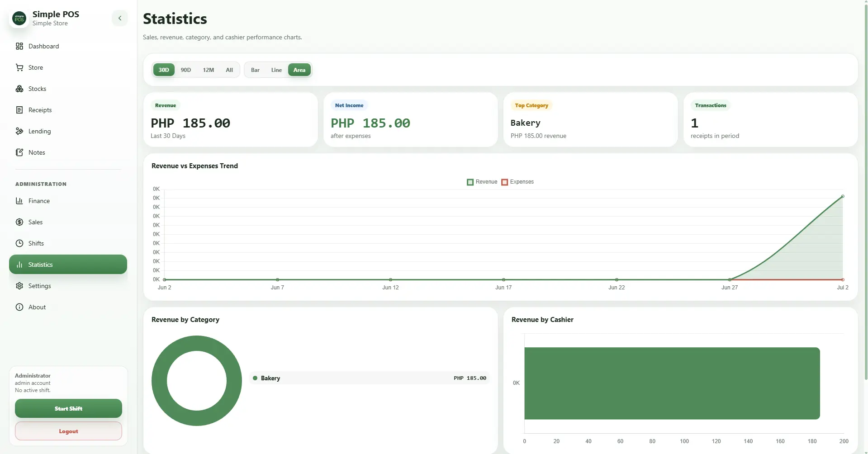Click the Store shopping cart icon

pyautogui.click(x=19, y=67)
